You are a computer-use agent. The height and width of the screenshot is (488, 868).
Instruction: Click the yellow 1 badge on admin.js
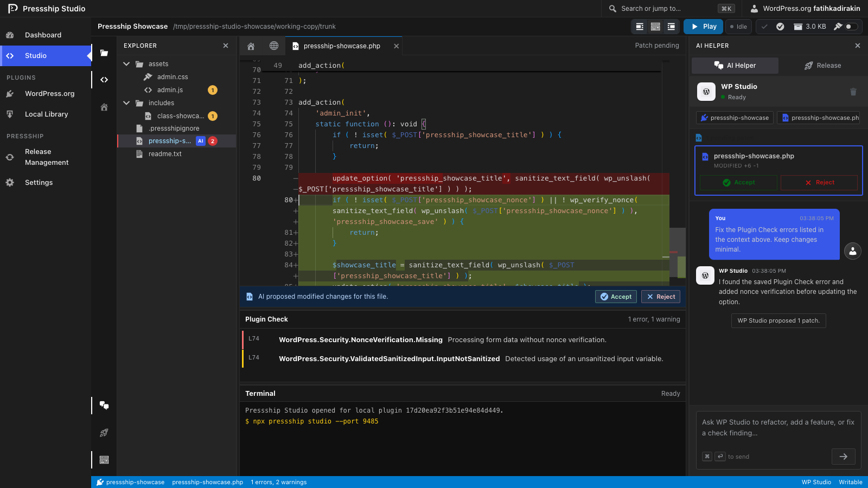[x=213, y=90]
